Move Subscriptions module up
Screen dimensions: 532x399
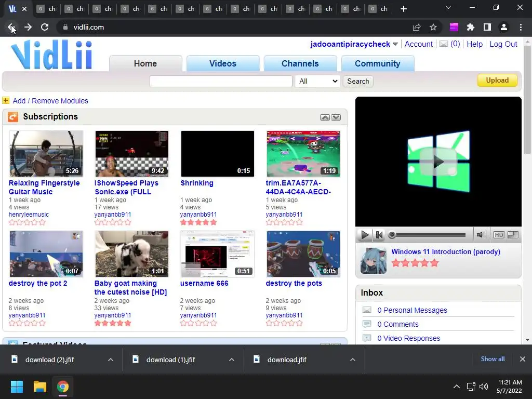(x=325, y=117)
